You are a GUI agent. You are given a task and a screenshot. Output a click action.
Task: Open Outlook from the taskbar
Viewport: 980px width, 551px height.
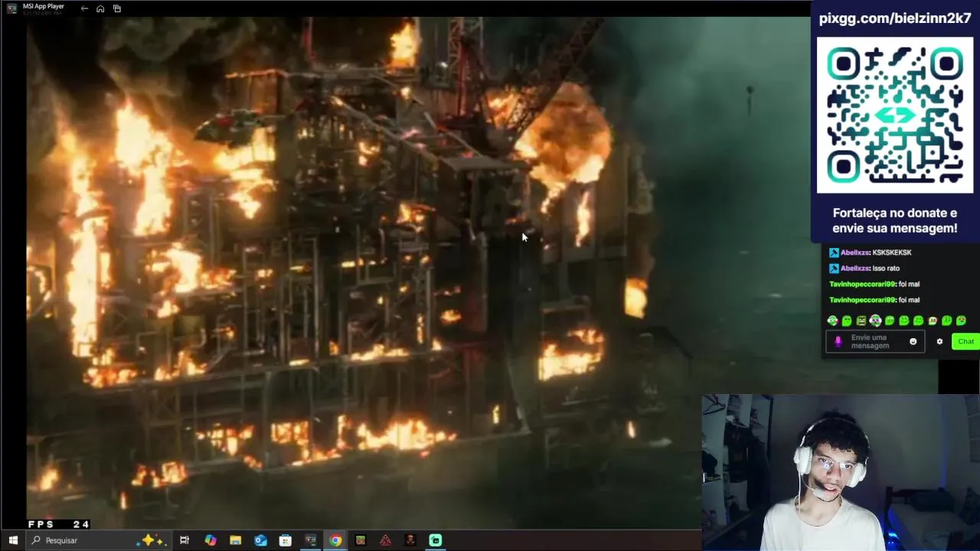pyautogui.click(x=260, y=540)
